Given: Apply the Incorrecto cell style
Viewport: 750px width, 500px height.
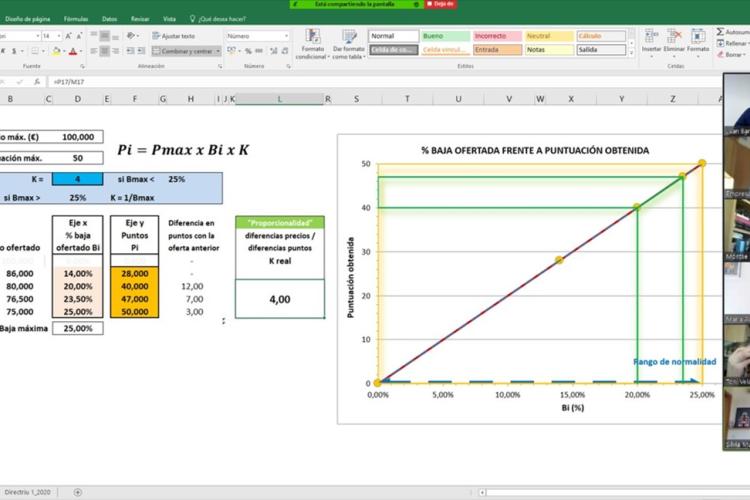Looking at the screenshot, I should click(497, 36).
